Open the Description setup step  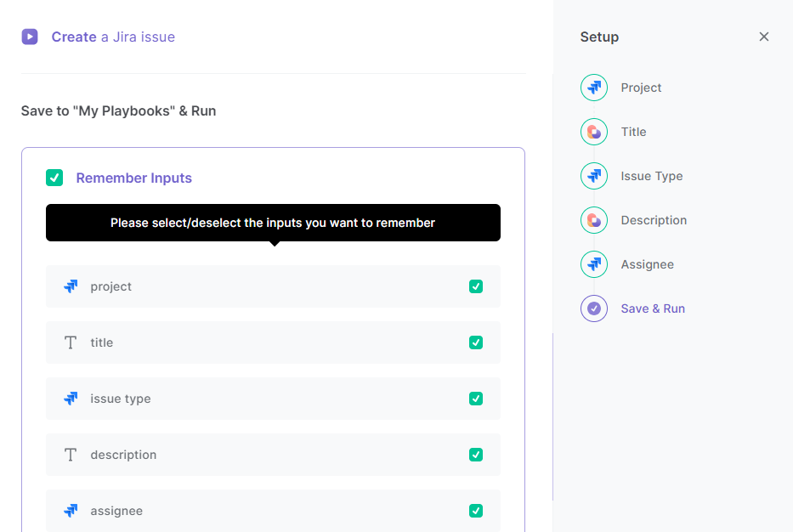click(x=654, y=220)
